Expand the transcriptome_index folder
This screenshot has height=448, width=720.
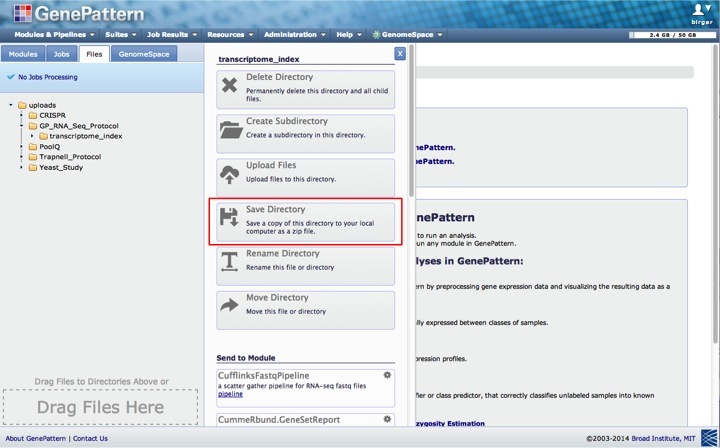32,136
